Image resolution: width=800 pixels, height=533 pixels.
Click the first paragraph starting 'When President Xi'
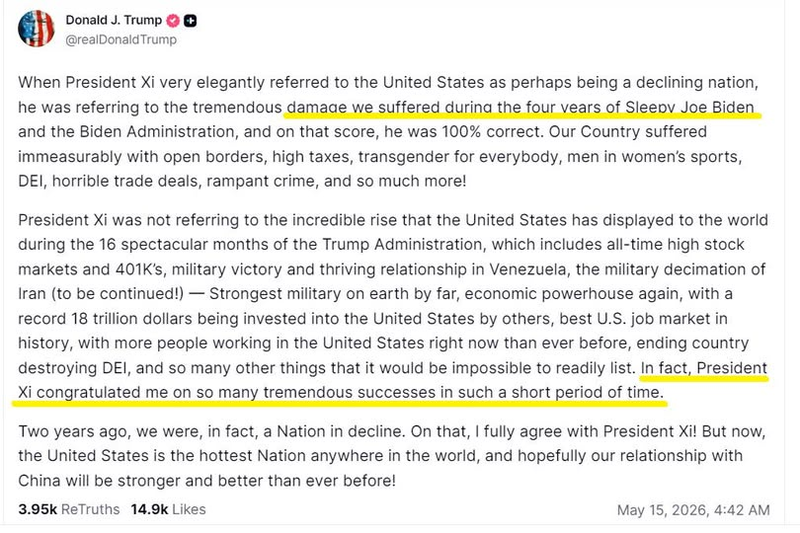(389, 132)
